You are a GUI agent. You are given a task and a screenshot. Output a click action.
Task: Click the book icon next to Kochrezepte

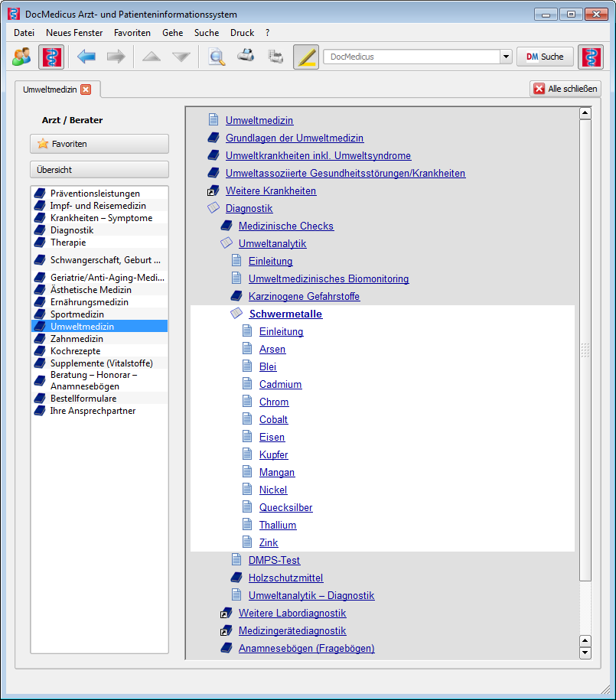tap(41, 351)
